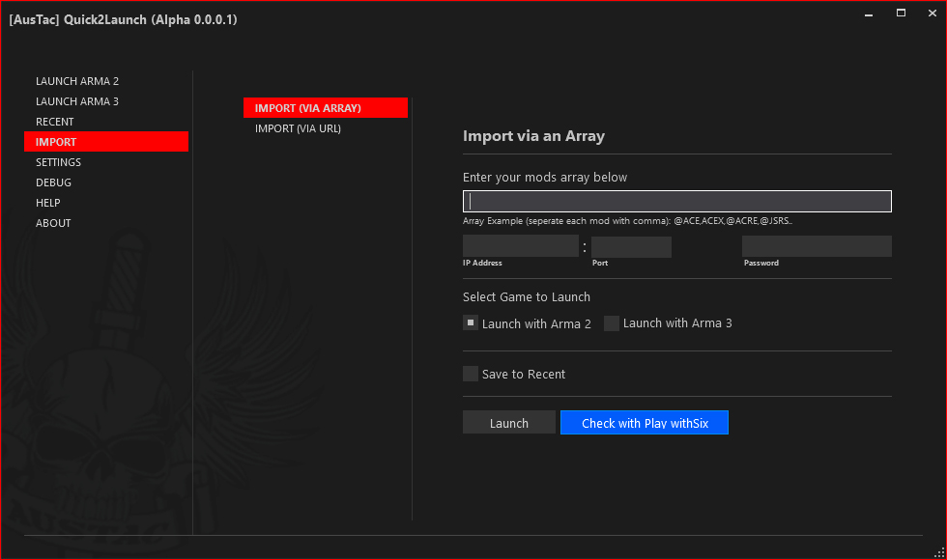Open the About section
Screen dimensions: 947x560
click(53, 223)
